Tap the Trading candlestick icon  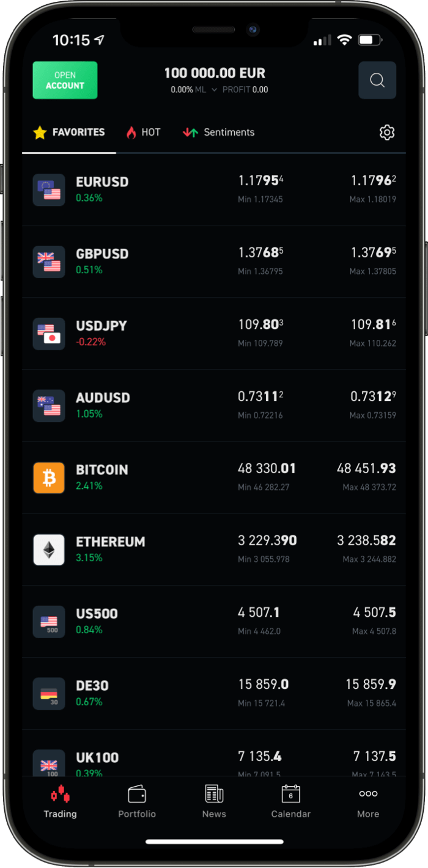pos(60,794)
